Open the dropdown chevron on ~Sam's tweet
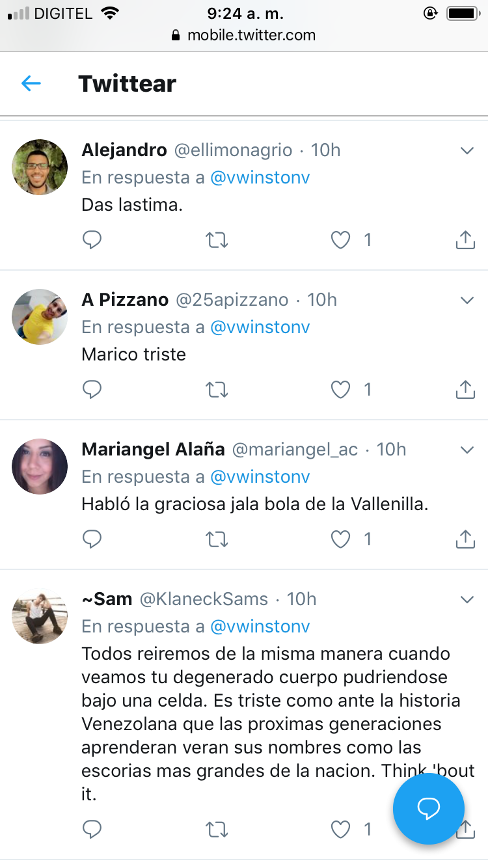 click(467, 599)
